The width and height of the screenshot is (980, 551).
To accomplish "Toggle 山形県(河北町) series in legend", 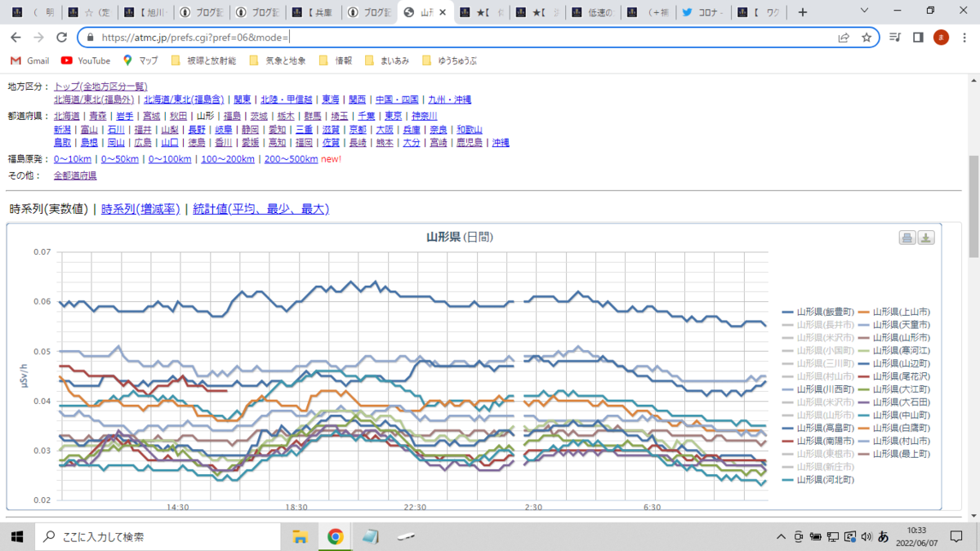I will tap(817, 479).
